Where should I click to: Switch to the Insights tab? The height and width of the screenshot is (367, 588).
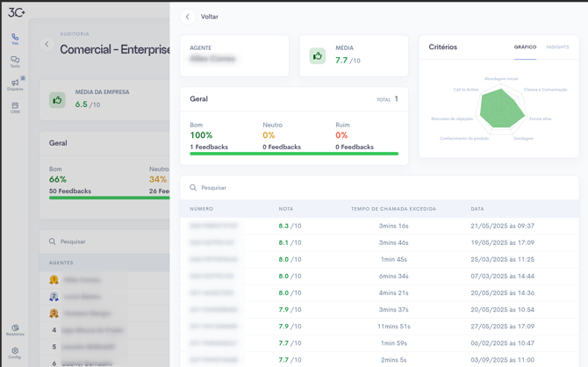(557, 47)
